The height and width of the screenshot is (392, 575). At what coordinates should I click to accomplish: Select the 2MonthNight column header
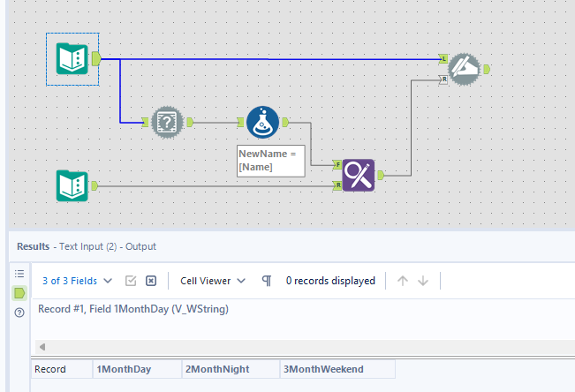tap(231, 369)
